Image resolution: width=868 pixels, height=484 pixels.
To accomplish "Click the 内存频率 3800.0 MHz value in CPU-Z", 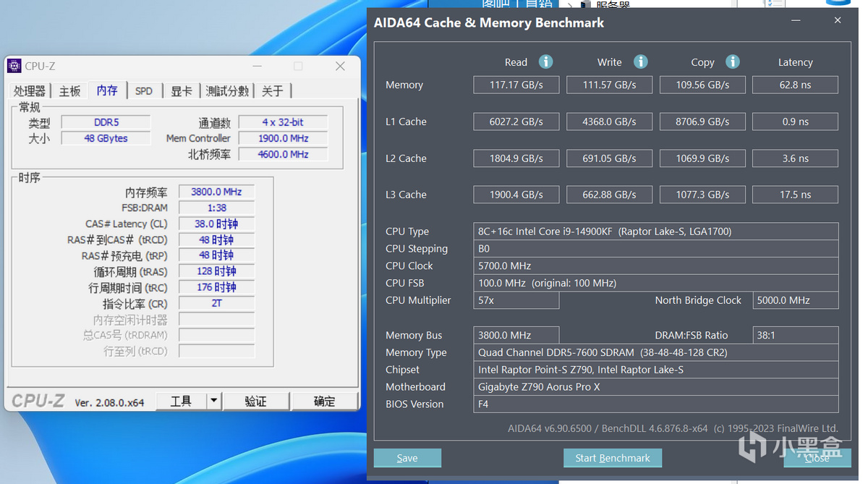I will coord(216,192).
